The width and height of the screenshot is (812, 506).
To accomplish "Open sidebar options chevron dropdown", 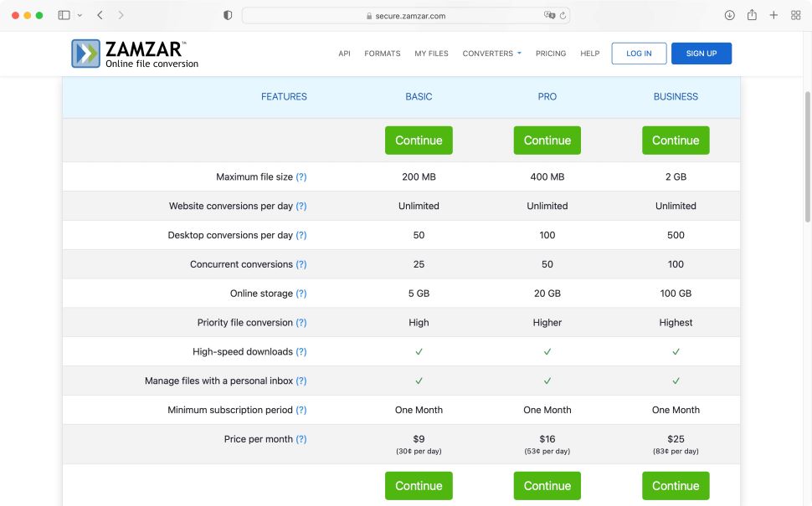I will 80,15.
